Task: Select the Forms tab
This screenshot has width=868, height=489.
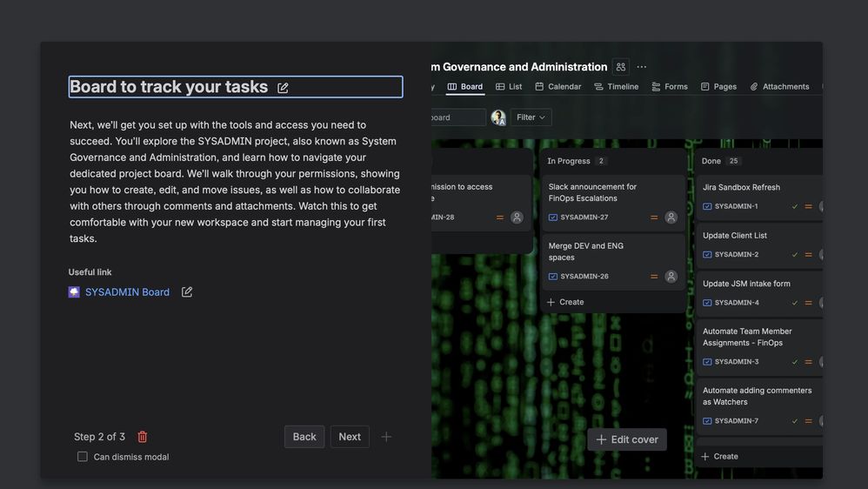Action: pos(670,87)
